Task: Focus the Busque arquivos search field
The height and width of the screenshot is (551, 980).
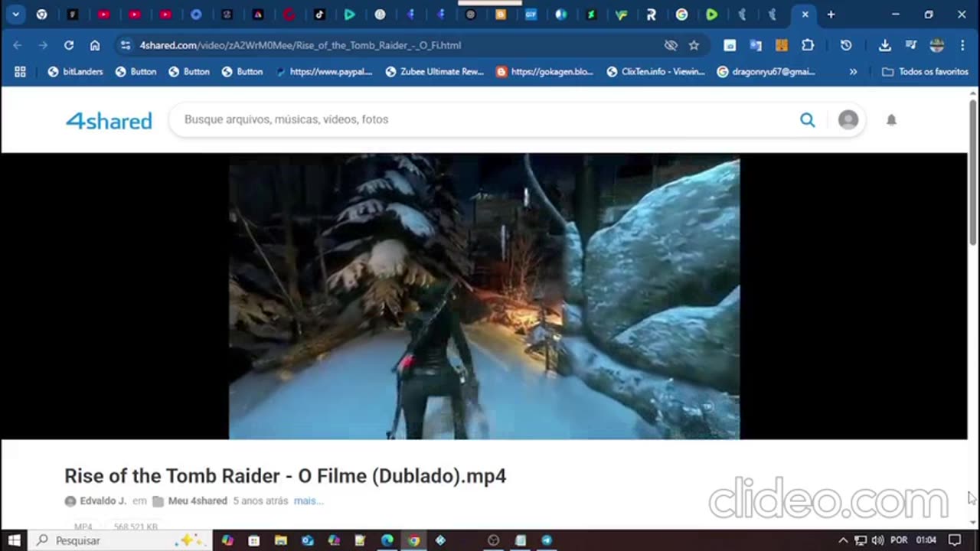Action: point(482,119)
